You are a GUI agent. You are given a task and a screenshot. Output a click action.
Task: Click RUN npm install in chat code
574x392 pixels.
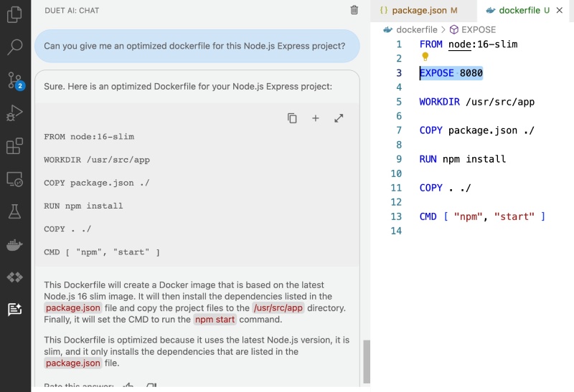[x=83, y=206]
